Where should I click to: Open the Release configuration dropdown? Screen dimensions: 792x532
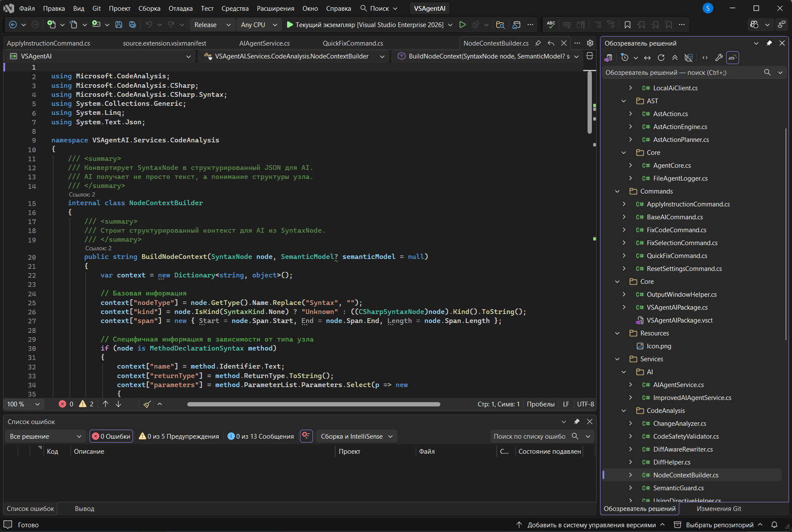pos(212,25)
